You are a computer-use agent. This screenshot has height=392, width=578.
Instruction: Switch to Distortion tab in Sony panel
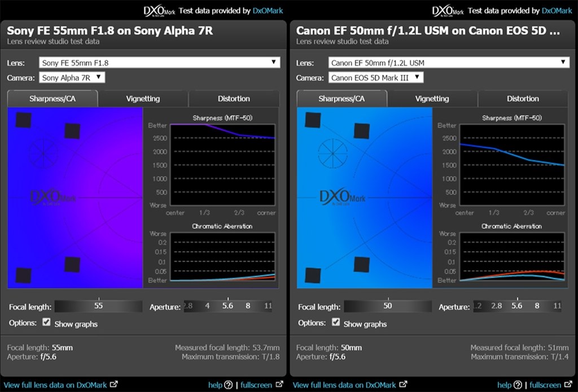tap(234, 99)
